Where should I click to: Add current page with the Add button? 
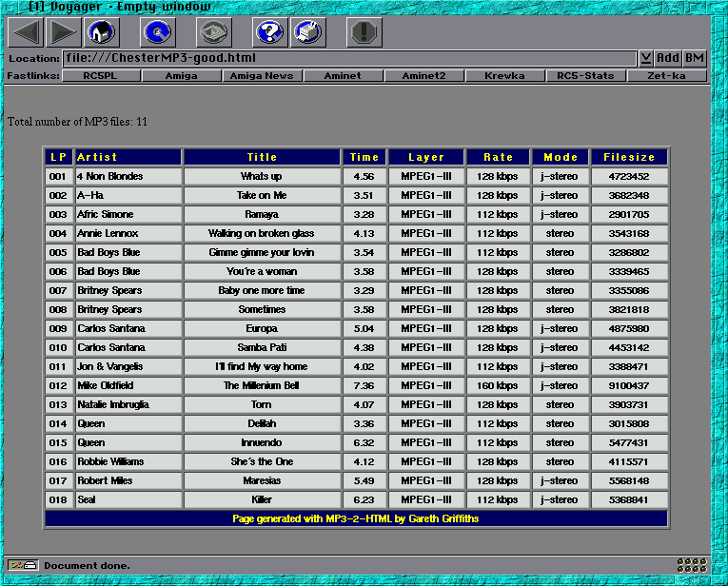click(668, 58)
